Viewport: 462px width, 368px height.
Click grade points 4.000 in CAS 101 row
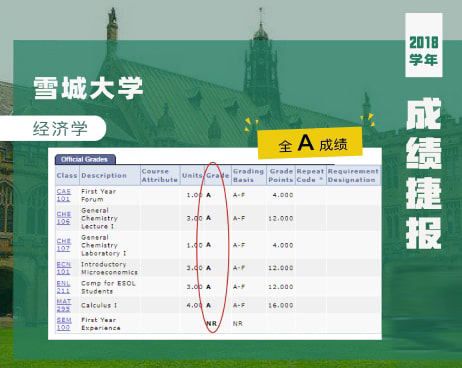(283, 195)
